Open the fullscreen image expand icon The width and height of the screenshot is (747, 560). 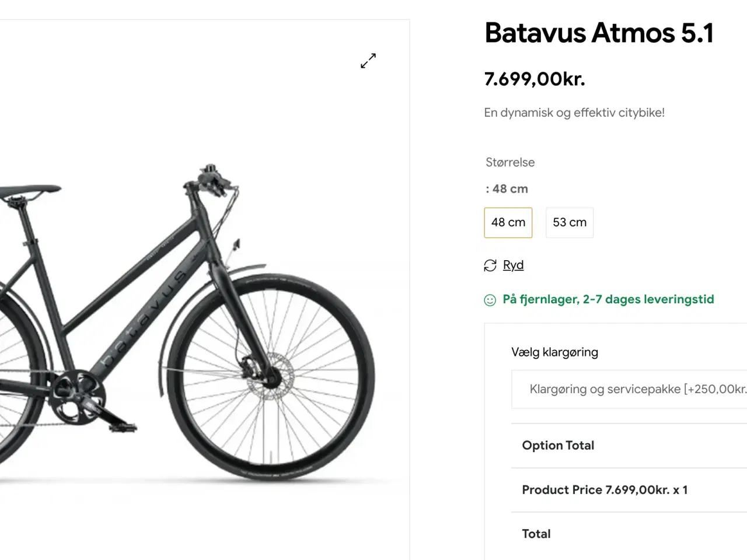coord(368,61)
